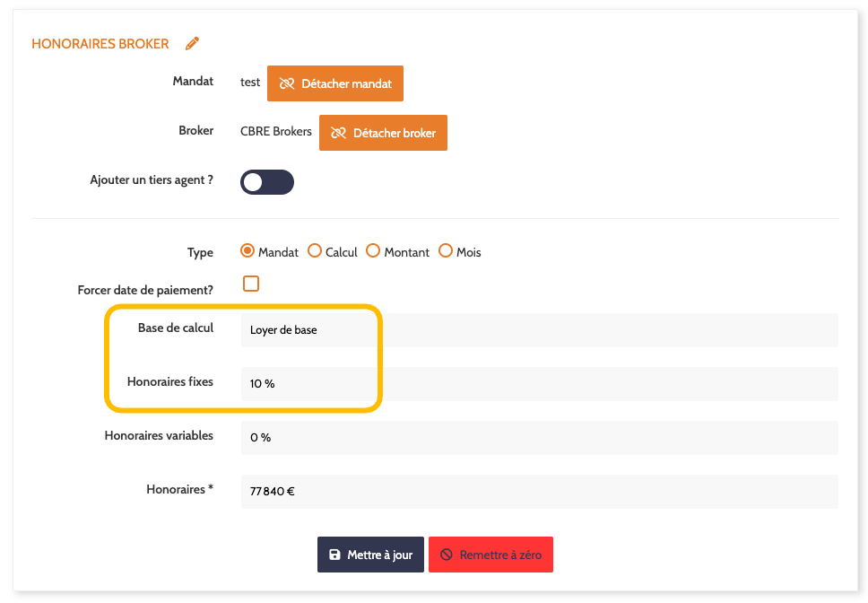Click the Honoraires Broker section title
Image resolution: width=868 pixels, height=603 pixels.
pyautogui.click(x=100, y=43)
